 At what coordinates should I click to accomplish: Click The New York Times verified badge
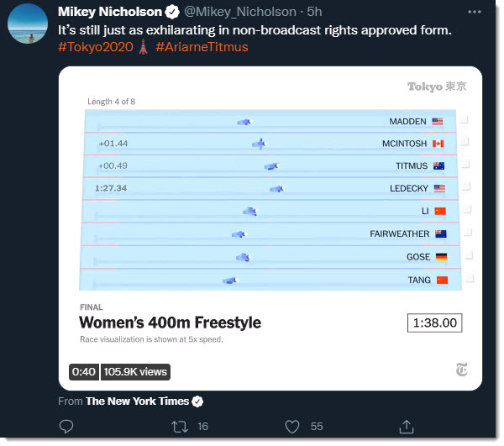(x=197, y=401)
